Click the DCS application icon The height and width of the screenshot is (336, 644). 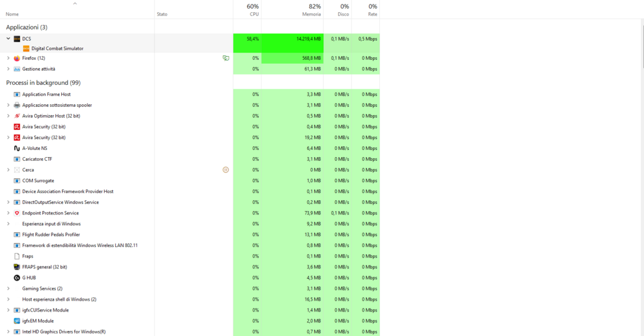coord(17,39)
